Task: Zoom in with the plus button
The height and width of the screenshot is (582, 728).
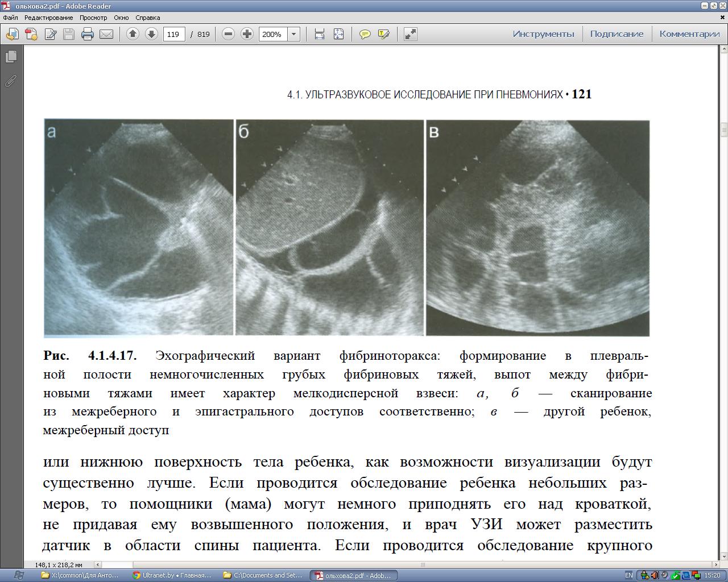Action: [247, 34]
